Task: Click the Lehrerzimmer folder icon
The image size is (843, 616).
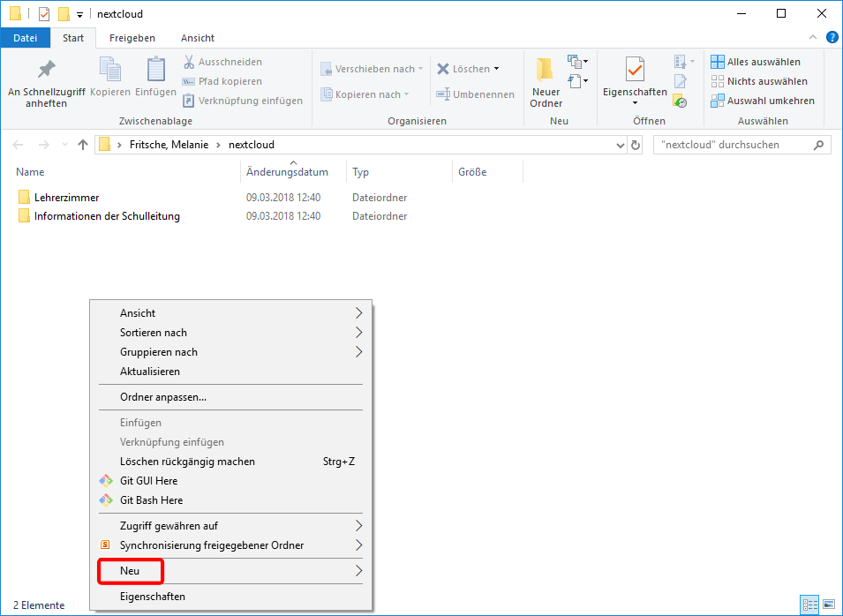Action: click(x=24, y=198)
